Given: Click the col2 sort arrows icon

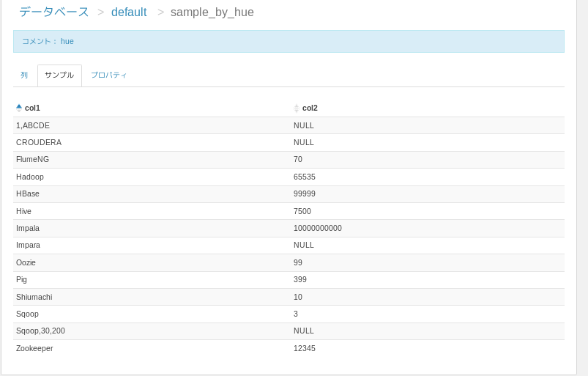Looking at the screenshot, I should pos(297,108).
